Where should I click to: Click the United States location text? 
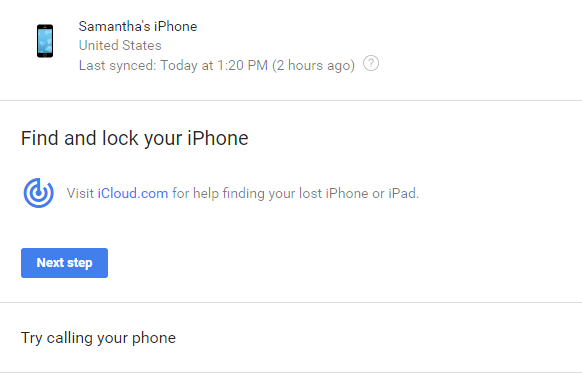[120, 45]
